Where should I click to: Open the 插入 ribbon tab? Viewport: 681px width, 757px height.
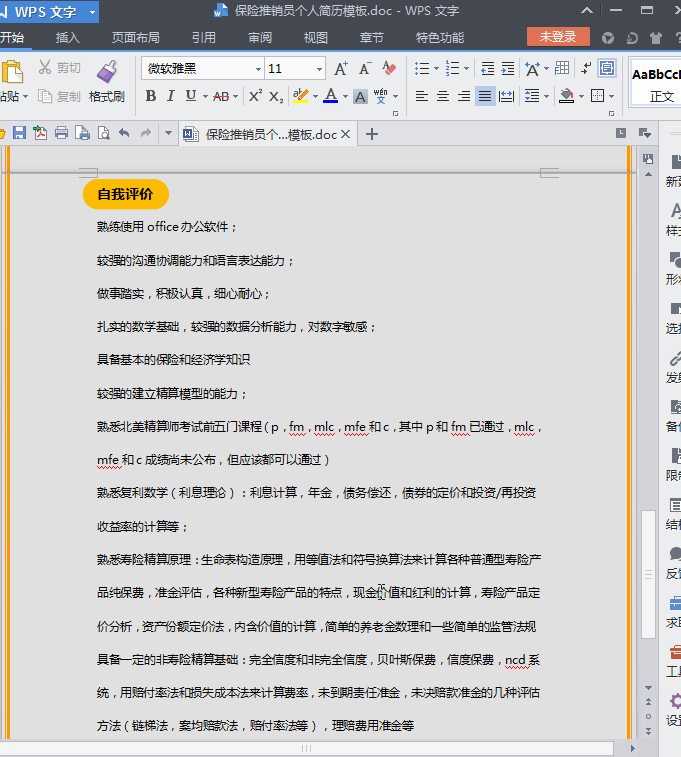68,38
